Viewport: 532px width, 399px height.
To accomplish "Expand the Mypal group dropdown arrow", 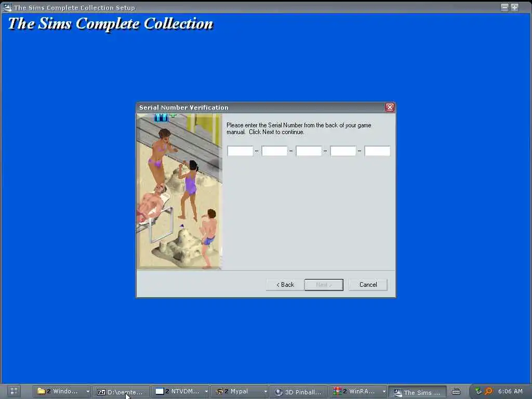I will point(265,392).
